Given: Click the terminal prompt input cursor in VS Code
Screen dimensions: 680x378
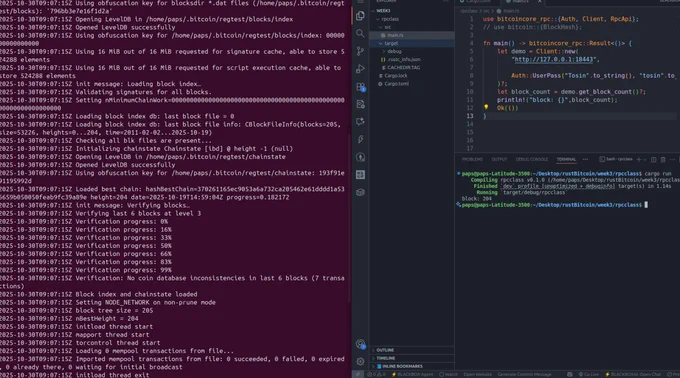Looking at the screenshot, I should pos(646,205).
